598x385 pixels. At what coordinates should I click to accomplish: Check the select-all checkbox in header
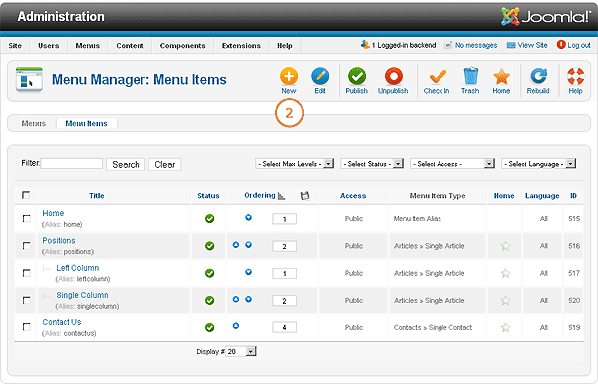(x=26, y=195)
